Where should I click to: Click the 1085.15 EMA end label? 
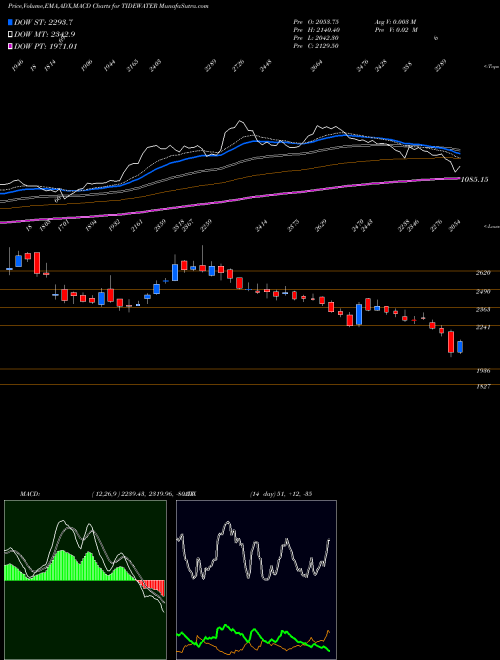pyautogui.click(x=475, y=180)
